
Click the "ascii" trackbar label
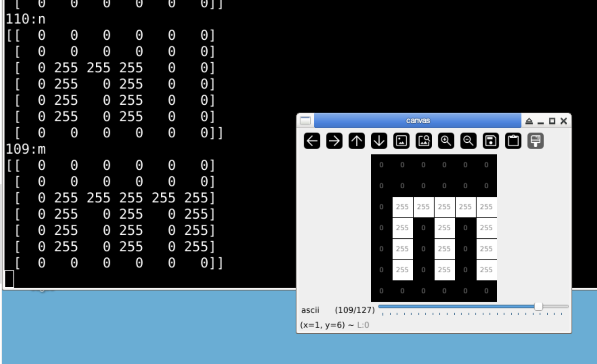click(310, 310)
